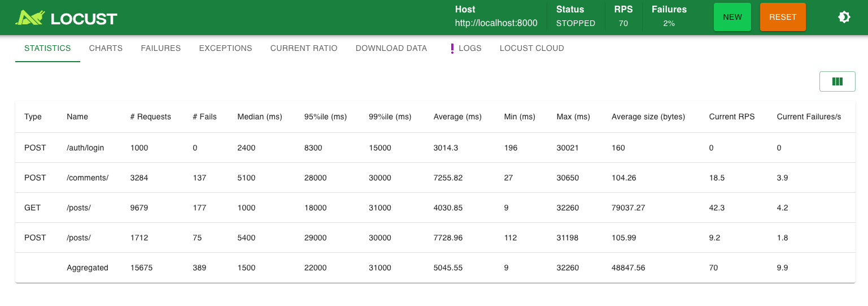Screen dimensions: 868x306
Task: Switch to the Locust Cloud tab
Action: click(531, 49)
